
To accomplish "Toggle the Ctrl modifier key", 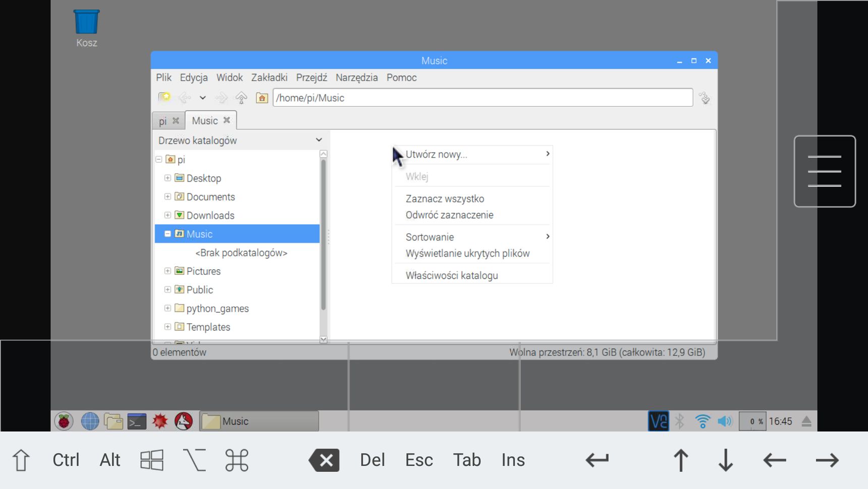I will 66,460.
